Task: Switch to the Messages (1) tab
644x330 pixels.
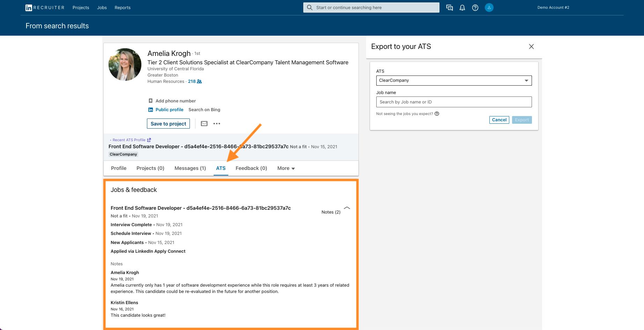Action: (x=190, y=168)
